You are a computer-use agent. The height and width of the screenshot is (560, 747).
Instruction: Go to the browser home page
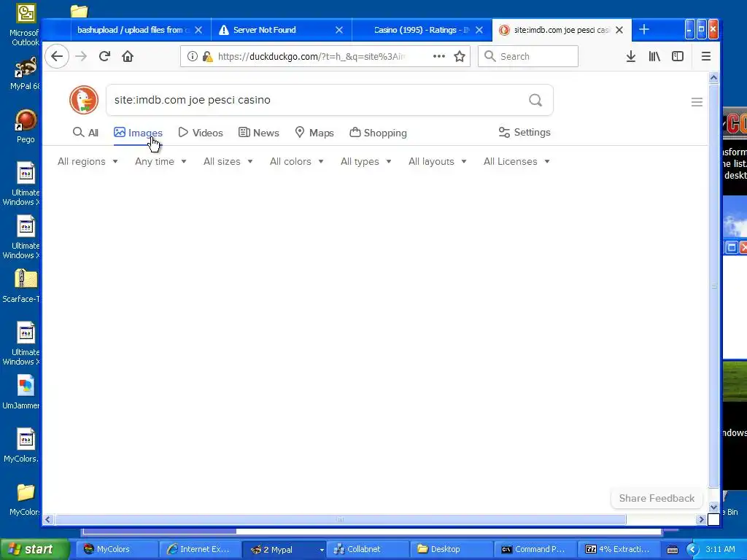128,56
